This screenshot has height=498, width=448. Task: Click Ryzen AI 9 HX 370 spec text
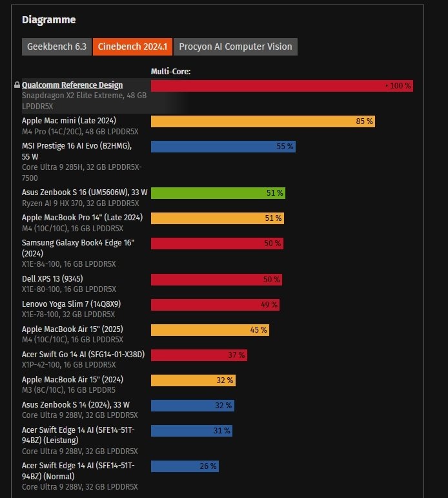[x=80, y=203]
